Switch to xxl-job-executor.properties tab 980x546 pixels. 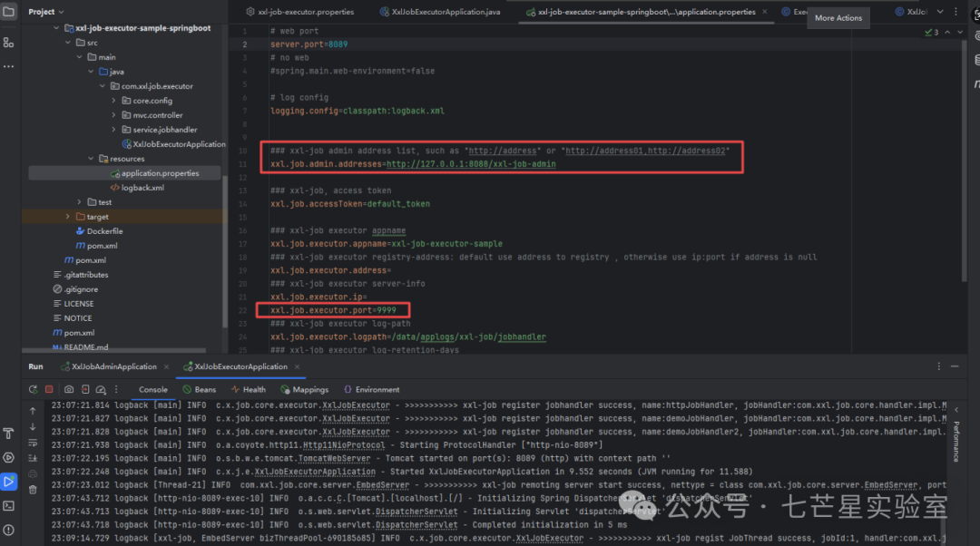point(300,11)
